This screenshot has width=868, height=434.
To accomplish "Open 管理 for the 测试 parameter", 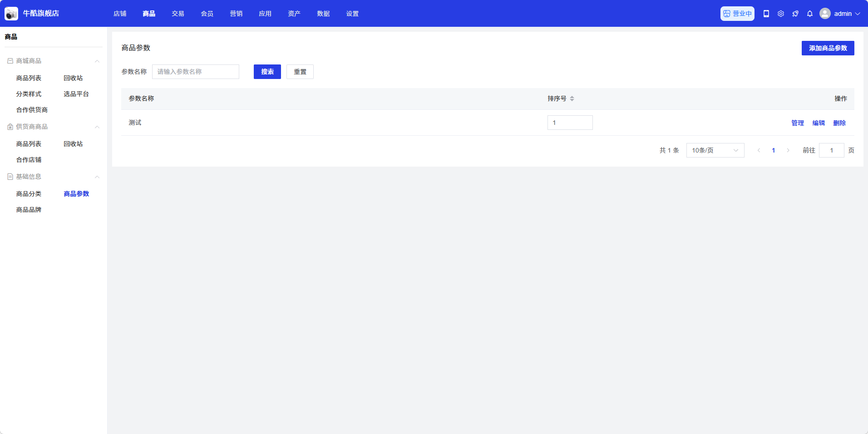I will pyautogui.click(x=798, y=123).
